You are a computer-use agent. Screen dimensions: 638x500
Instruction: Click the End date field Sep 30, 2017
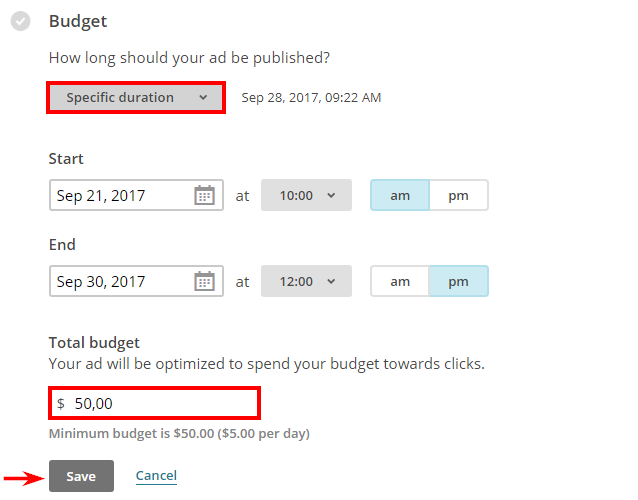[136, 281]
